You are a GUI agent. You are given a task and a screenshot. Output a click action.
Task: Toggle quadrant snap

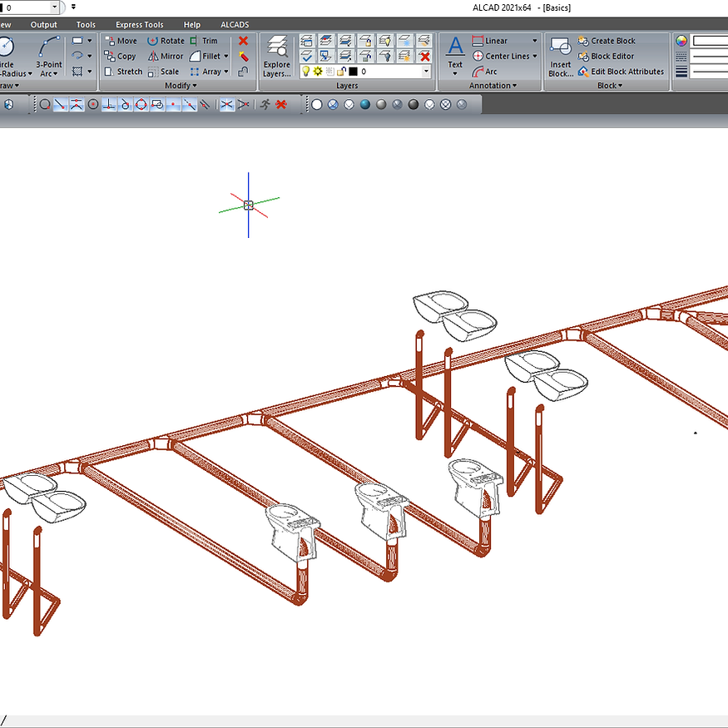[141, 105]
